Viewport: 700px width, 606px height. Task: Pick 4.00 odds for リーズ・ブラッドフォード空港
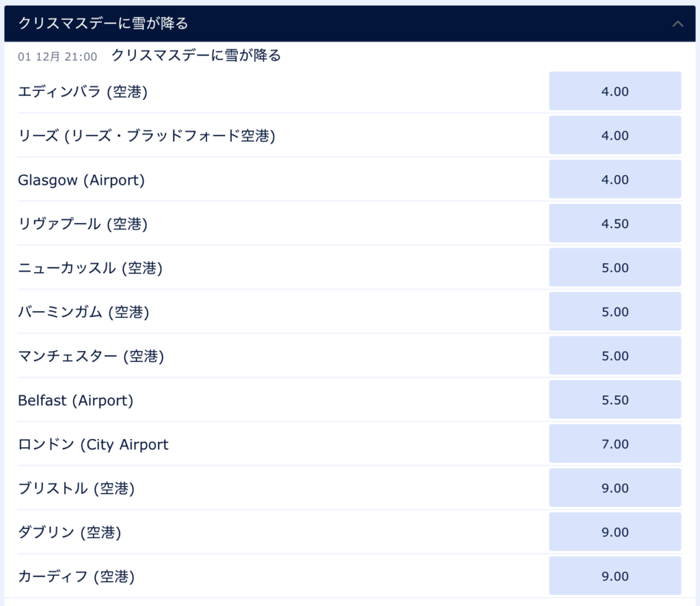615,135
